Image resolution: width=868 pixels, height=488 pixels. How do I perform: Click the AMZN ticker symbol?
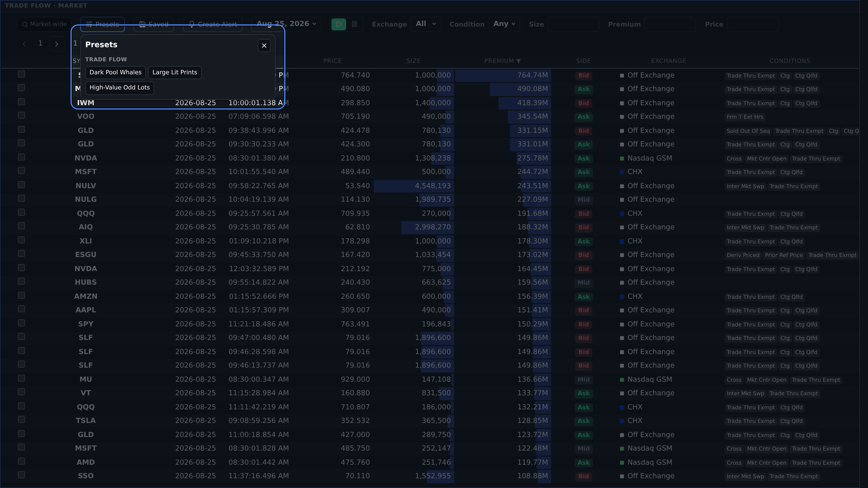coord(86,296)
